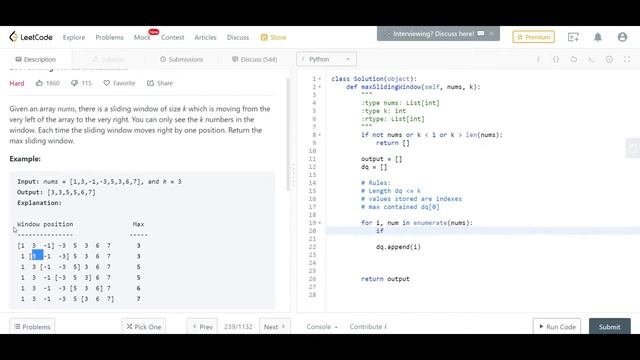Image resolution: width=640 pixels, height=360 pixels.
Task: Open Mock in the top navigation
Action: click(142, 37)
